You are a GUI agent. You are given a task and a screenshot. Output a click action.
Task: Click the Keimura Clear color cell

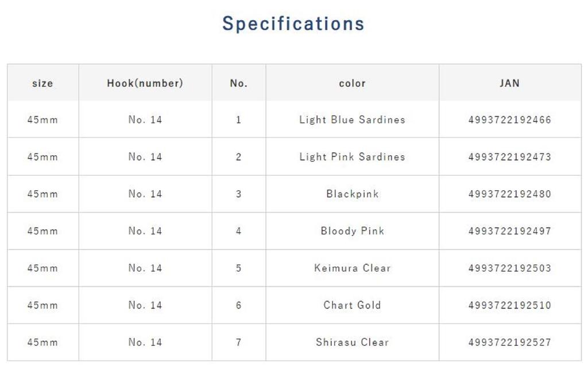[352, 268]
